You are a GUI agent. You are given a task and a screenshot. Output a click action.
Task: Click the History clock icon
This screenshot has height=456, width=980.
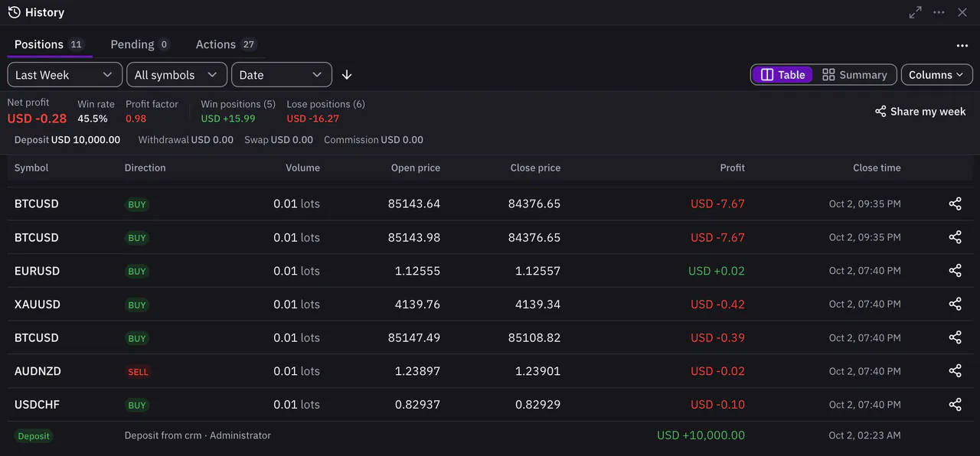click(x=14, y=12)
